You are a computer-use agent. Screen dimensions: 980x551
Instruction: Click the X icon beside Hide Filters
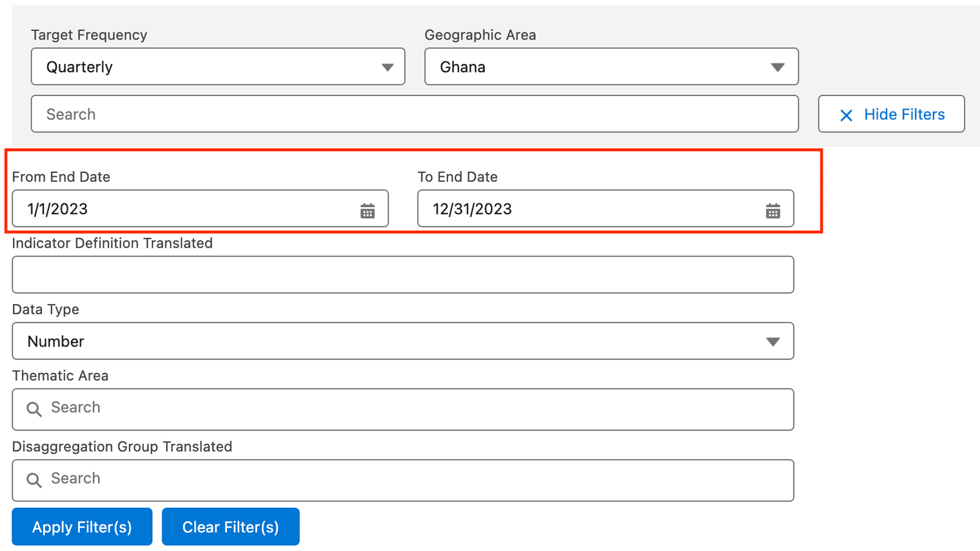pos(847,115)
